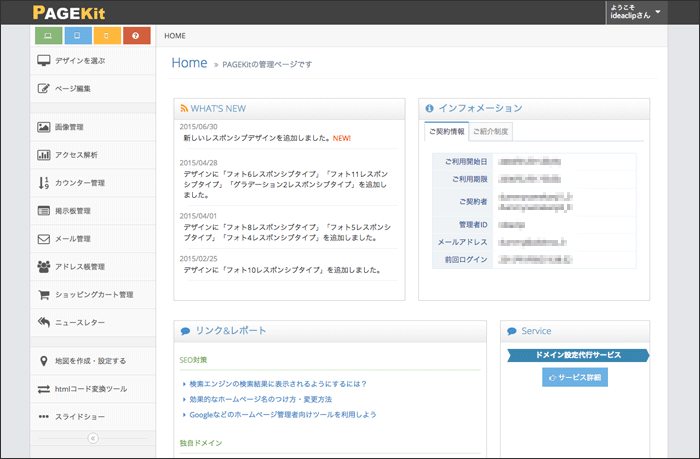Open デザインを選ぶ menu item

93,61
